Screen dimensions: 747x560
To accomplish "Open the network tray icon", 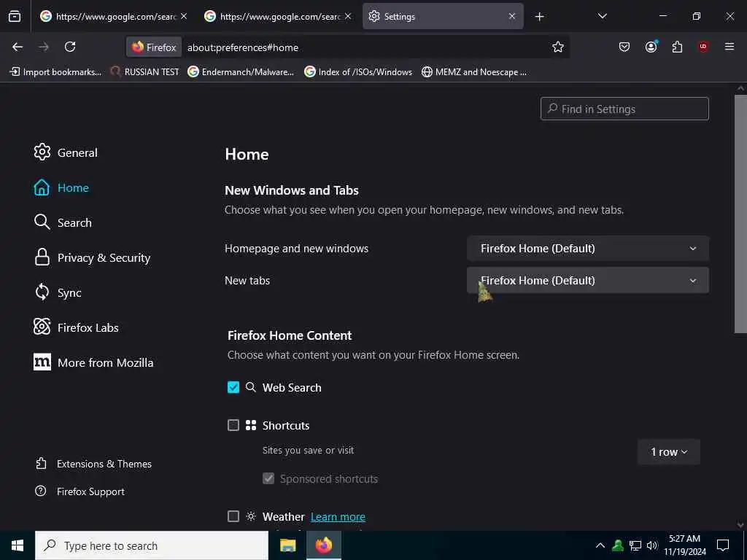I will (x=635, y=545).
